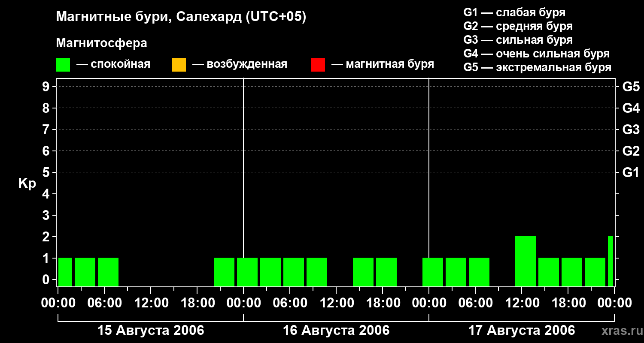Click the green bar starting 15:00 on 16 August
Viewport: 644px width, 343px height.
pyautogui.click(x=363, y=272)
